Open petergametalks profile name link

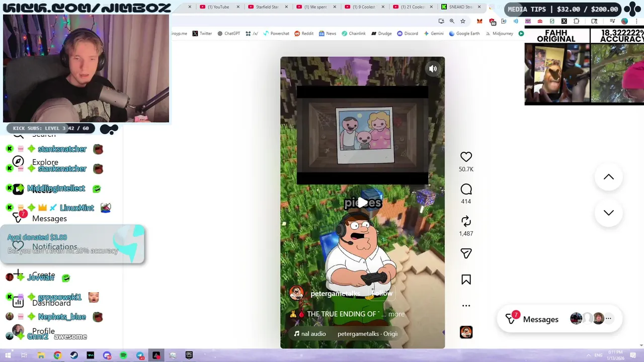tap(335, 294)
